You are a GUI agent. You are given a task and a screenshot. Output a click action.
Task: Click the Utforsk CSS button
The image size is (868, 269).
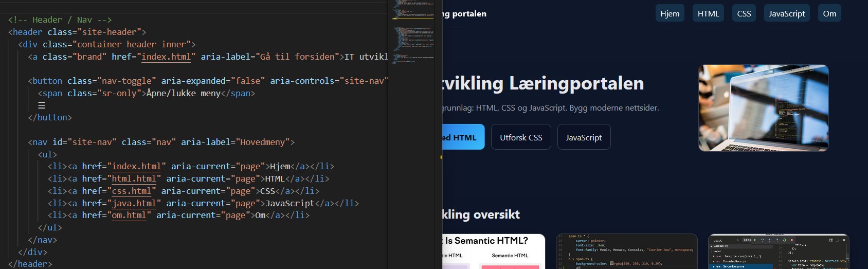(x=521, y=137)
